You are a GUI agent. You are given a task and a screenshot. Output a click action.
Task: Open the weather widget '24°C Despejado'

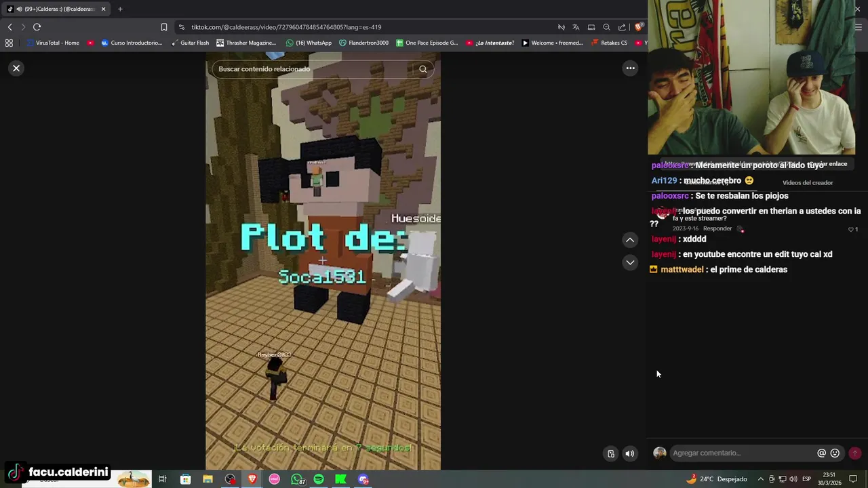click(716, 479)
